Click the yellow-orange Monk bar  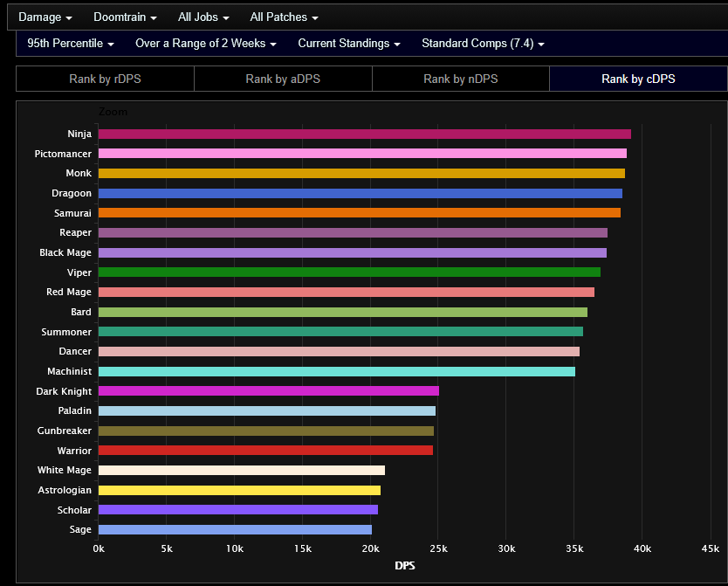[361, 173]
